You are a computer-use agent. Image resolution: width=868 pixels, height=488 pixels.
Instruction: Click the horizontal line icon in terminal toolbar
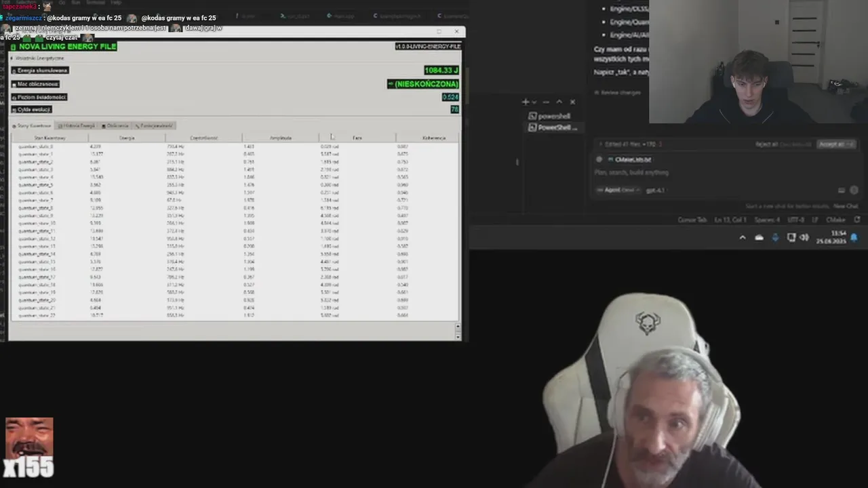pyautogui.click(x=546, y=102)
